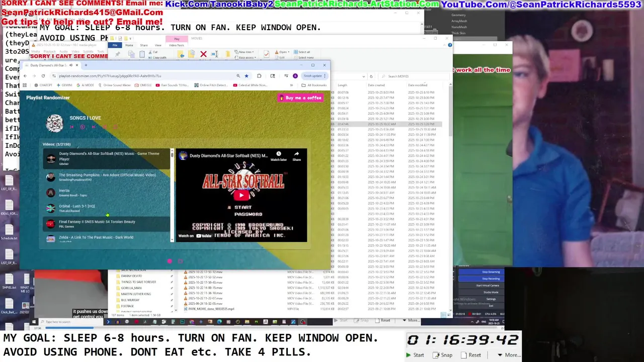Open a new browser tab

tap(86, 65)
